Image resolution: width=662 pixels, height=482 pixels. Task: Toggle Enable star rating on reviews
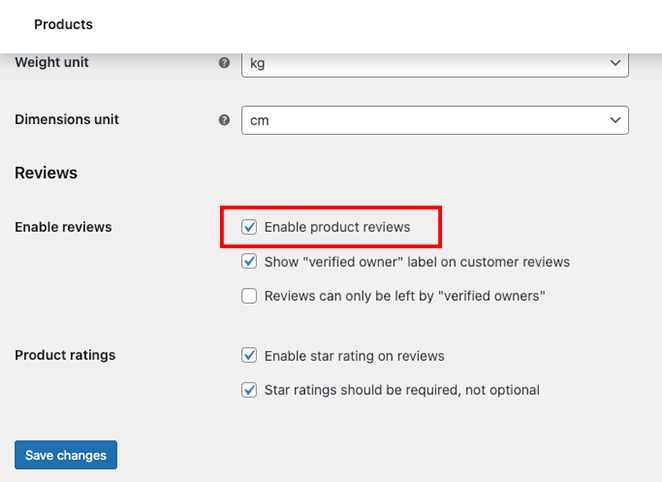[x=249, y=355]
